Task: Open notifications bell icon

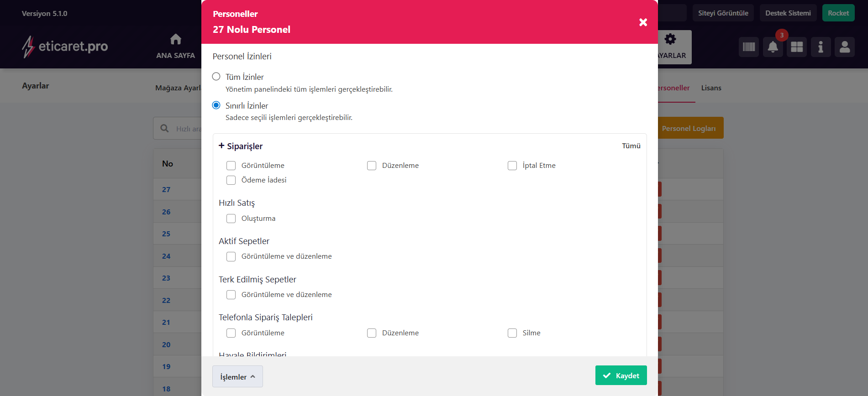Action: pos(773,47)
